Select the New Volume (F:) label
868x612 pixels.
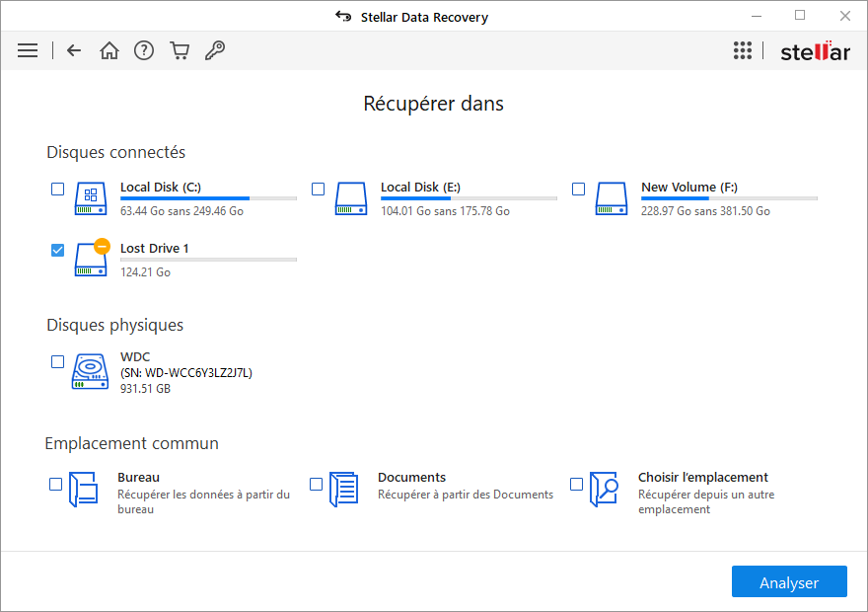pos(689,188)
